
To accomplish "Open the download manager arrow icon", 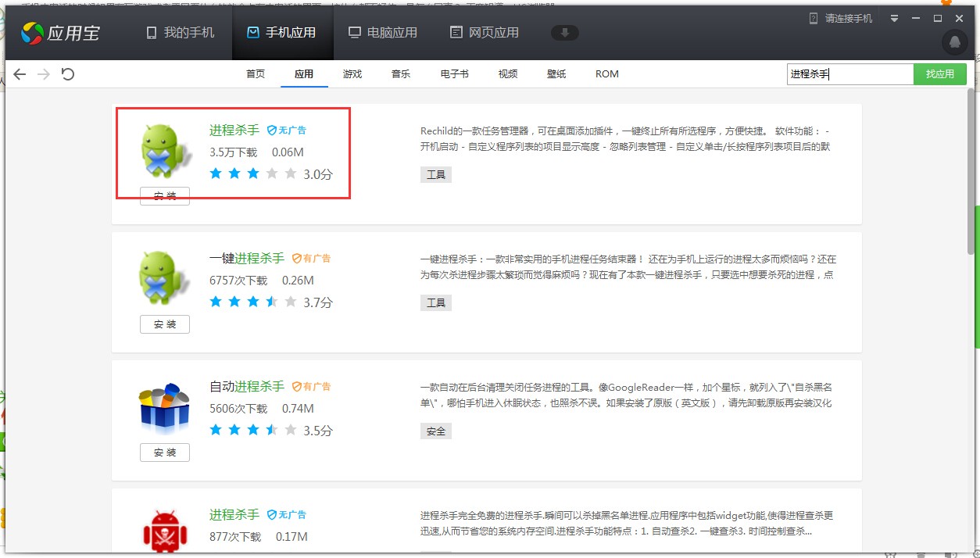I will [564, 33].
